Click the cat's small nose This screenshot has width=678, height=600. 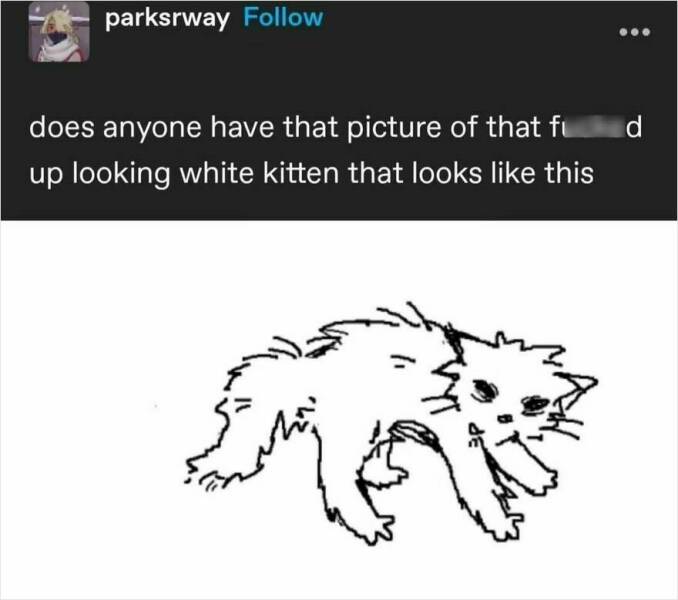tap(505, 418)
